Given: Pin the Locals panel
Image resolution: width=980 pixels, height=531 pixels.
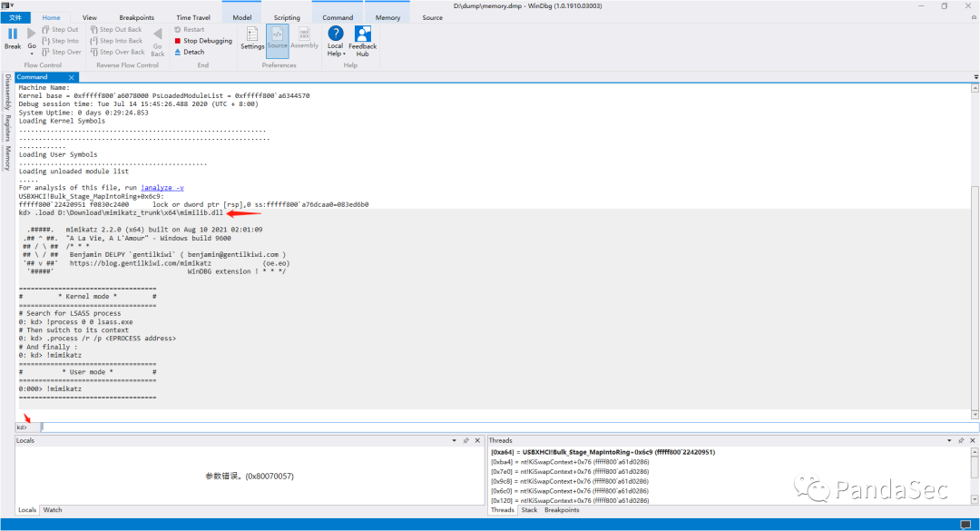Looking at the screenshot, I should coord(465,441).
